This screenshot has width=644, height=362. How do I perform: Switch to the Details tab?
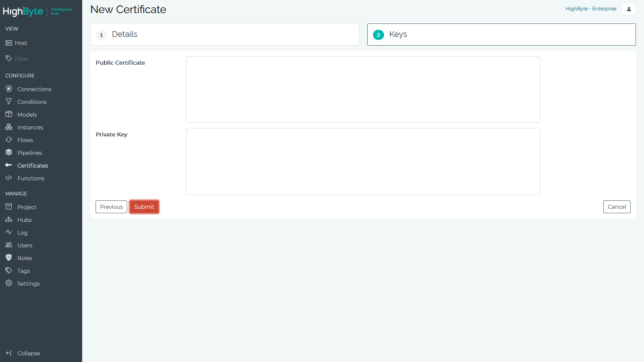tap(225, 35)
